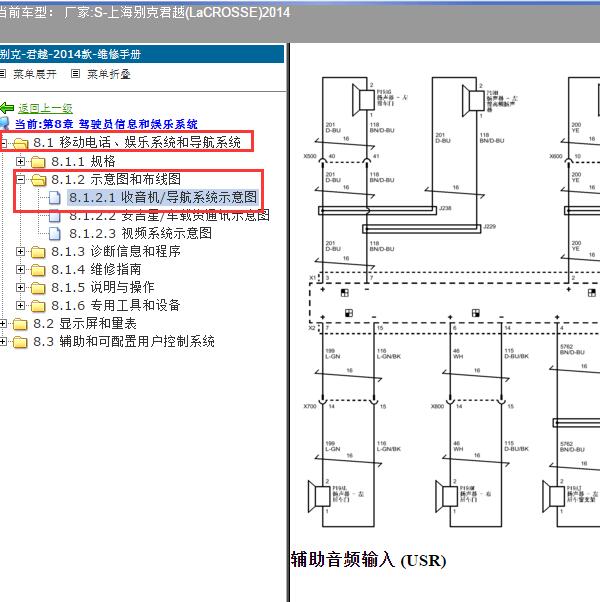Image resolution: width=600 pixels, height=602 pixels.
Task: Expand the 8.1.5 说明与操作 node
Action: coord(20,288)
